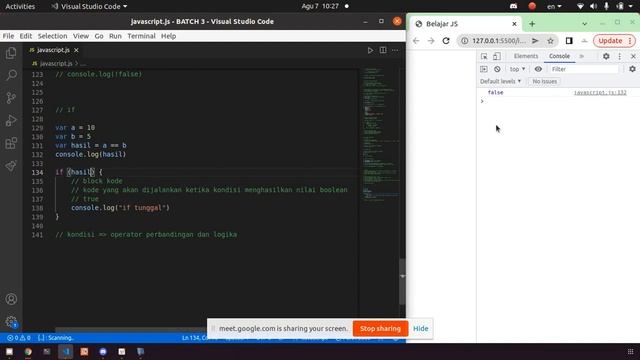Open a new Chrome tab
Screen dimensions: 640x360
pyautogui.click(x=532, y=24)
